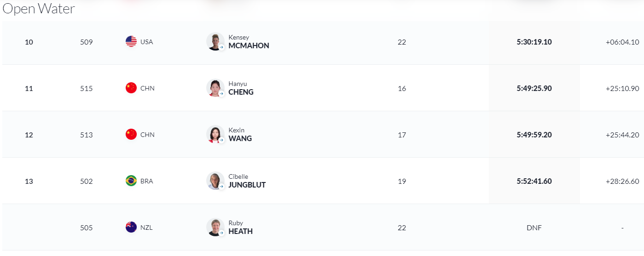Click Kexin Wang's athlete photo
The image size is (644, 256).
(215, 134)
